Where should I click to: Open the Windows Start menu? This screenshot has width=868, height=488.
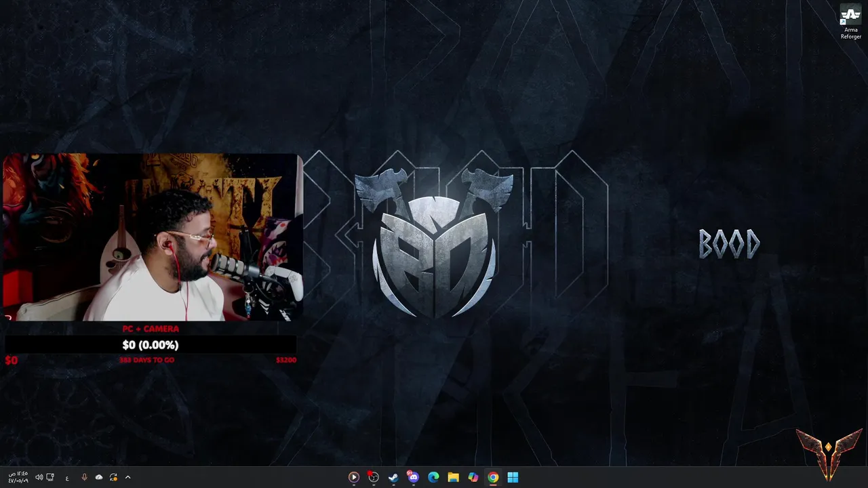(513, 477)
